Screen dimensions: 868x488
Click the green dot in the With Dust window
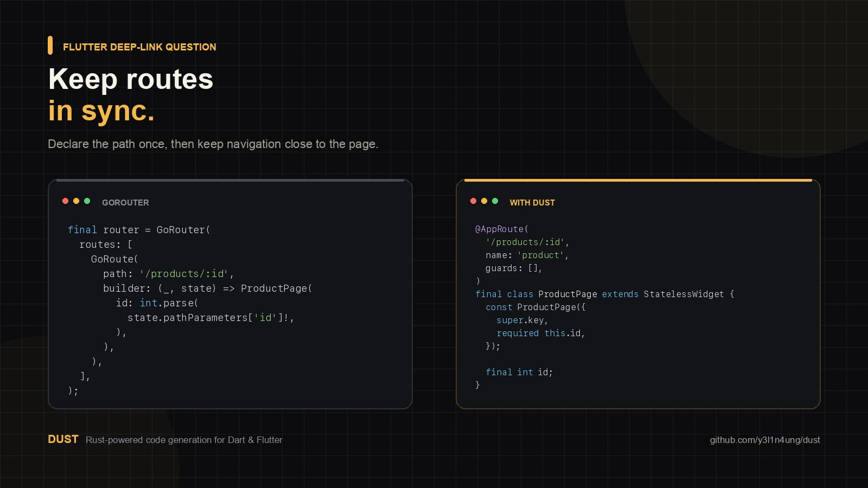point(495,201)
